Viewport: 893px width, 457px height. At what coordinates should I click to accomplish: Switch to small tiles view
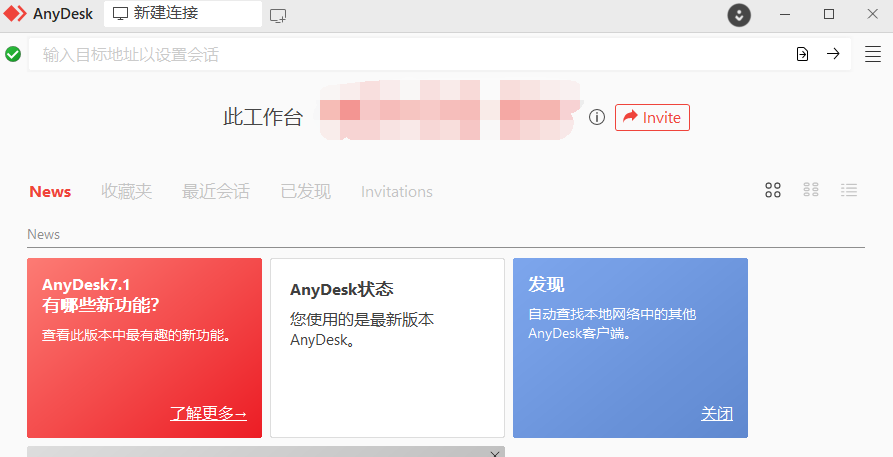(x=811, y=190)
